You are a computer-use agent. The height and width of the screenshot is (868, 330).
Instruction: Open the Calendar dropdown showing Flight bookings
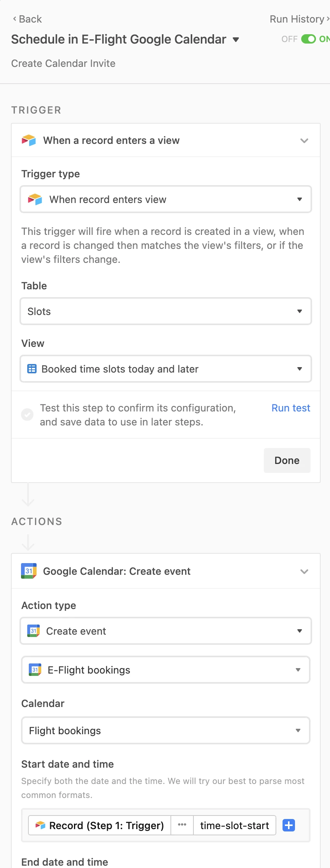click(x=166, y=730)
